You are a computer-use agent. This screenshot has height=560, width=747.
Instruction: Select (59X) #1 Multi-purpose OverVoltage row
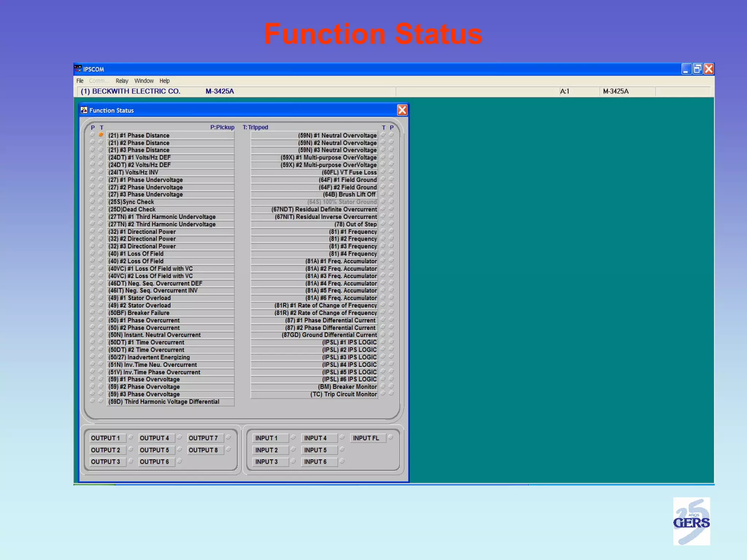[314, 157]
